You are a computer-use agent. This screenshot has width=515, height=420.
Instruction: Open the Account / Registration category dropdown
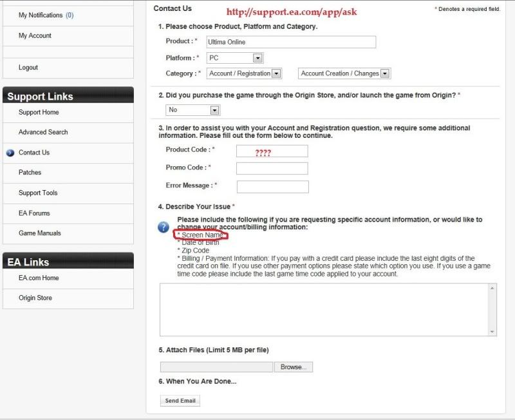tap(244, 73)
